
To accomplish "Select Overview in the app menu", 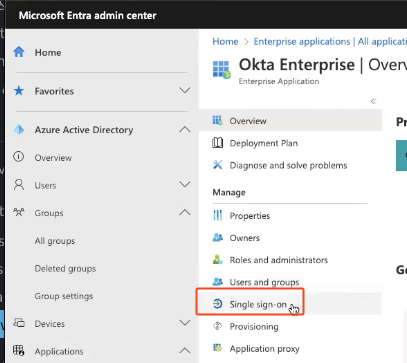I will [x=248, y=121].
